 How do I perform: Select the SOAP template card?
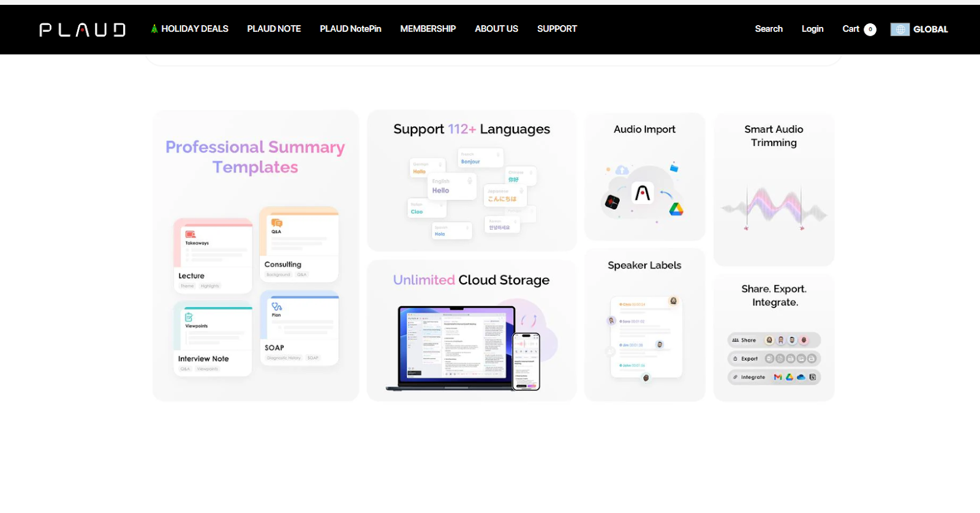click(x=299, y=328)
